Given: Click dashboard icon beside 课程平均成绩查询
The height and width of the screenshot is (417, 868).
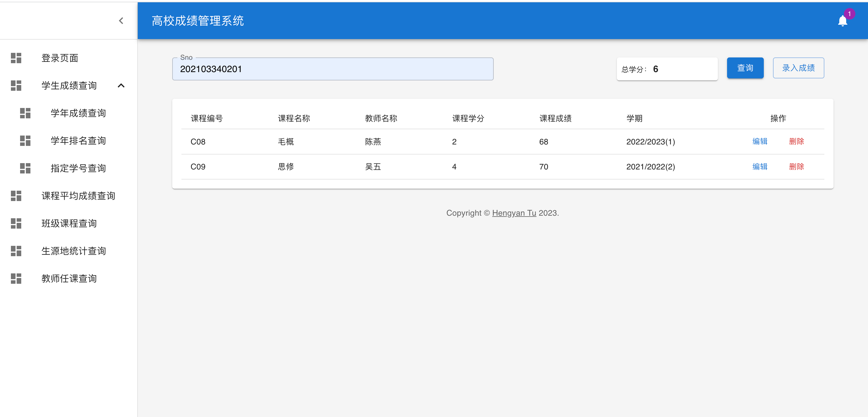Looking at the screenshot, I should coord(16,196).
